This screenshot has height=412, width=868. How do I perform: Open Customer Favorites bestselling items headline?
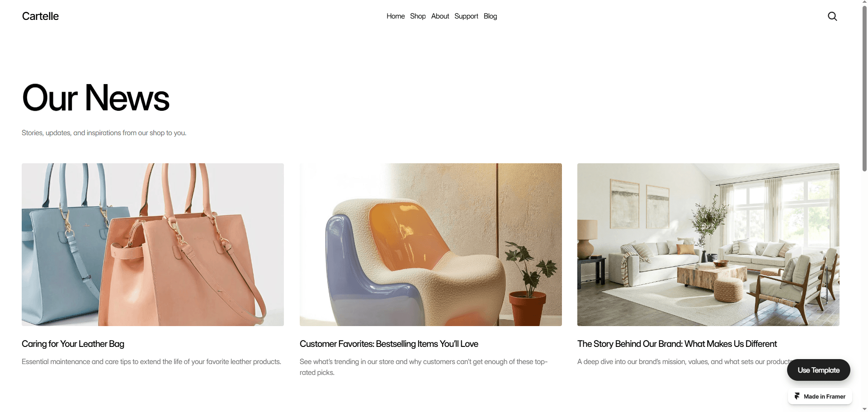click(389, 344)
